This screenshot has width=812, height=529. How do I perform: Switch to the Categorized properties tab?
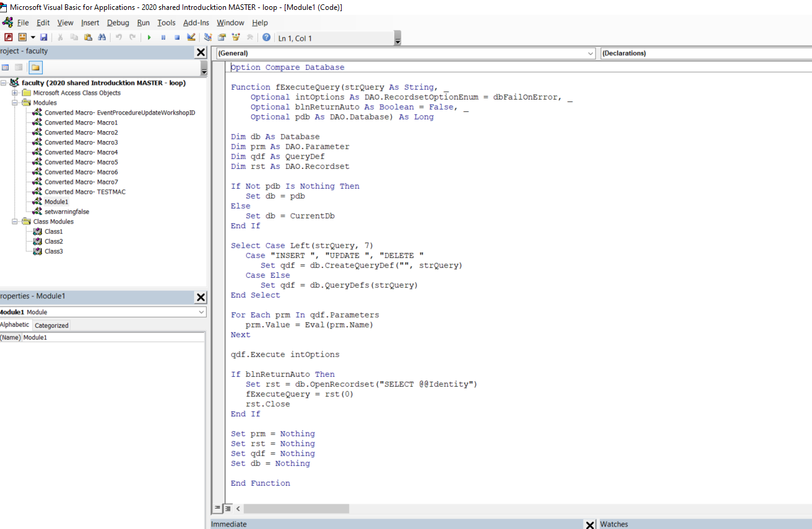[x=51, y=325]
